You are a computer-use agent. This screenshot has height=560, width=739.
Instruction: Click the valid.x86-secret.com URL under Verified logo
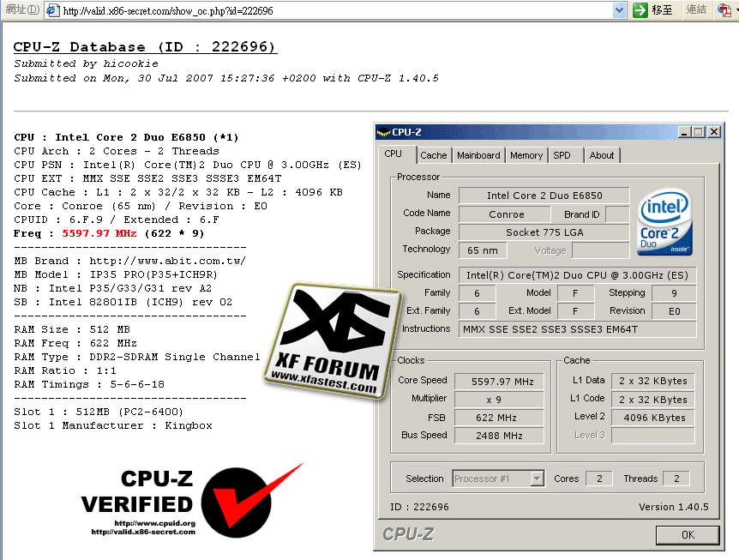coord(143,532)
